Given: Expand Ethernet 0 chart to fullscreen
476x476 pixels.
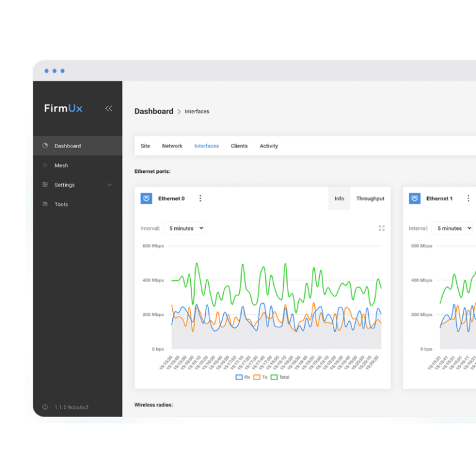Looking at the screenshot, I should [x=382, y=228].
